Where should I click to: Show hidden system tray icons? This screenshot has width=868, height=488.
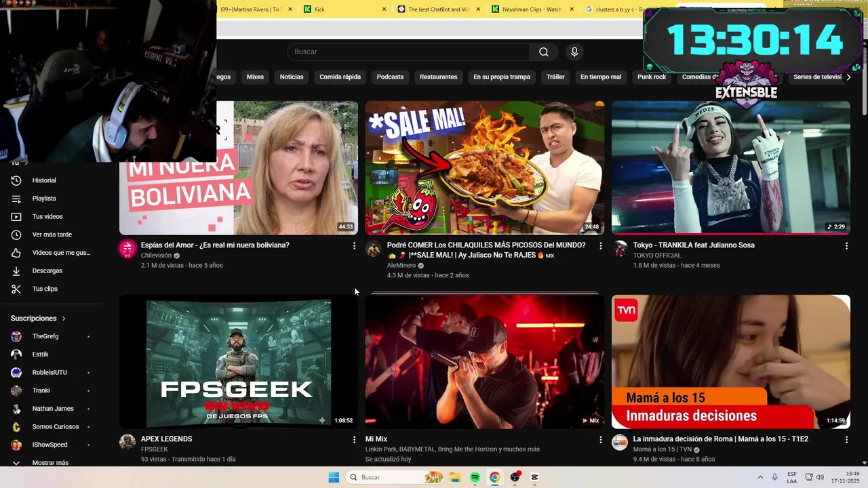pyautogui.click(x=759, y=477)
